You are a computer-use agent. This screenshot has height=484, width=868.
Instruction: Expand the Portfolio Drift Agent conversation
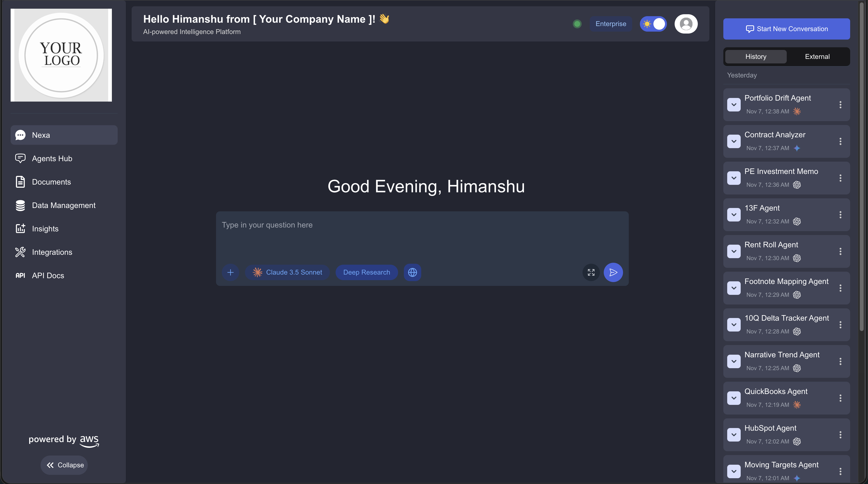(733, 105)
